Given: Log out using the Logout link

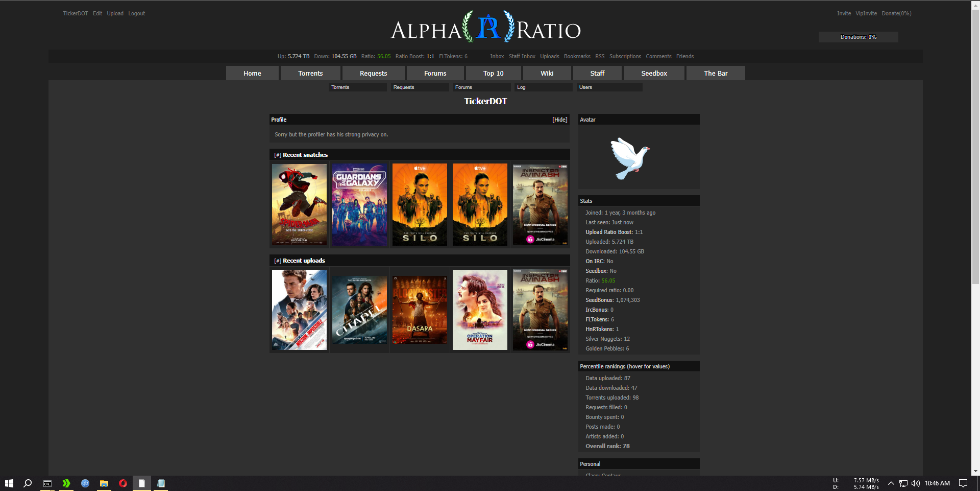Looking at the screenshot, I should pos(136,13).
